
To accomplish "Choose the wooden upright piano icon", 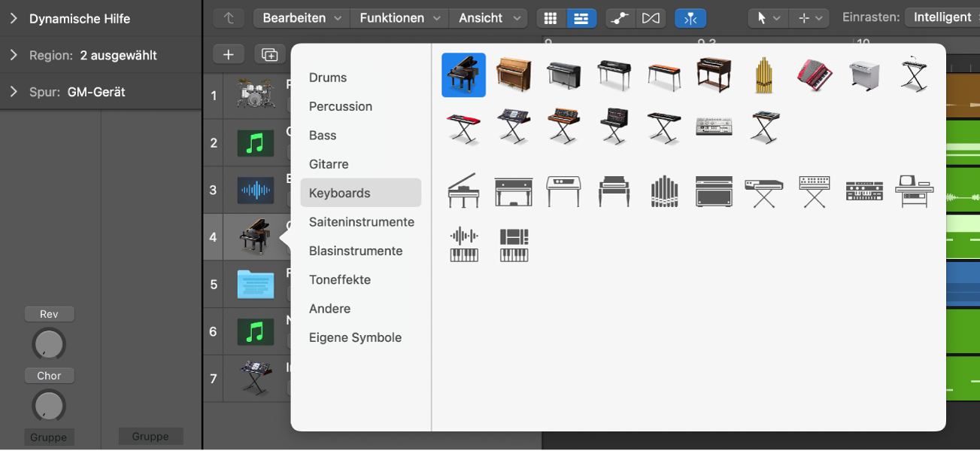I will (x=514, y=75).
